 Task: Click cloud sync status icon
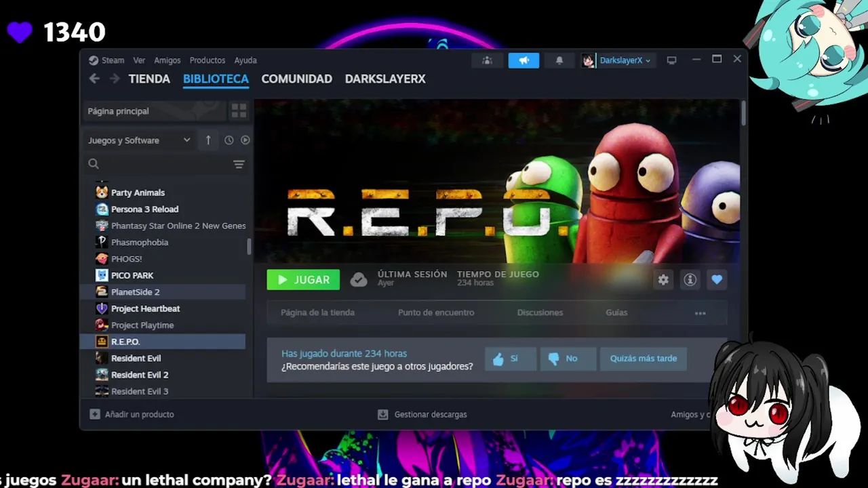click(359, 280)
